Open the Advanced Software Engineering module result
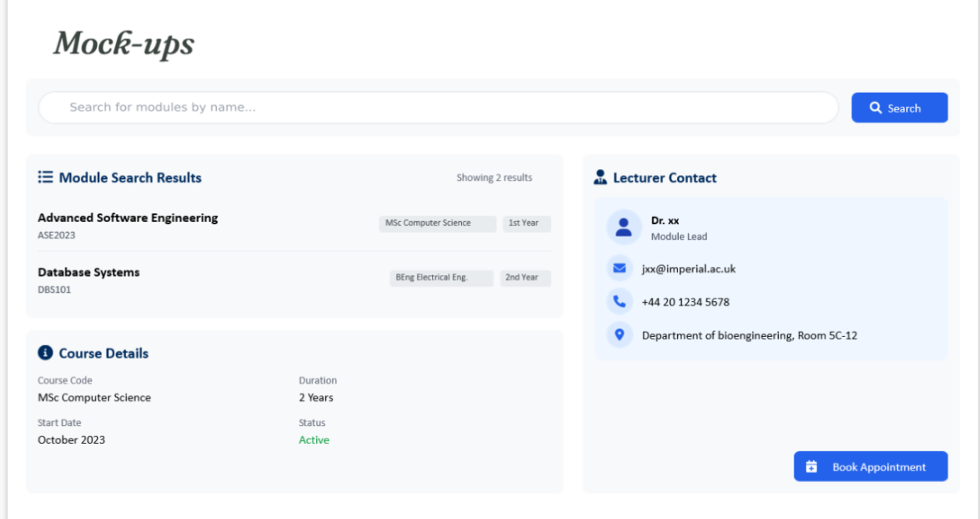This screenshot has height=519, width=980. click(x=128, y=218)
